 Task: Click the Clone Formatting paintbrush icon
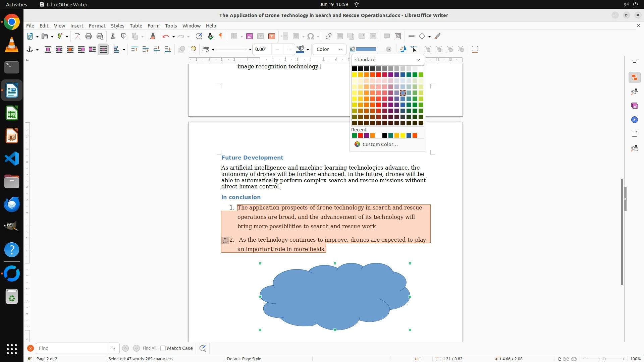pyautogui.click(x=153, y=36)
